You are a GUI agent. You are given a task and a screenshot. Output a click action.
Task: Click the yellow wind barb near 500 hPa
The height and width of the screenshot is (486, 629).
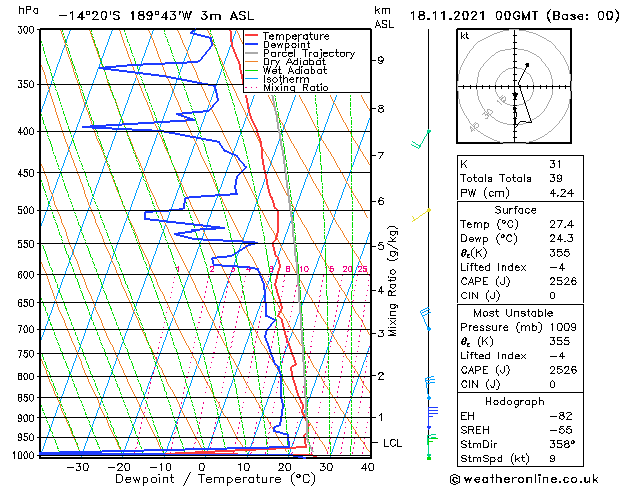[x=421, y=215]
